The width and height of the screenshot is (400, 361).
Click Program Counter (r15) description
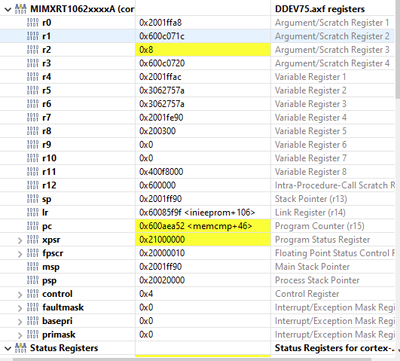click(319, 226)
